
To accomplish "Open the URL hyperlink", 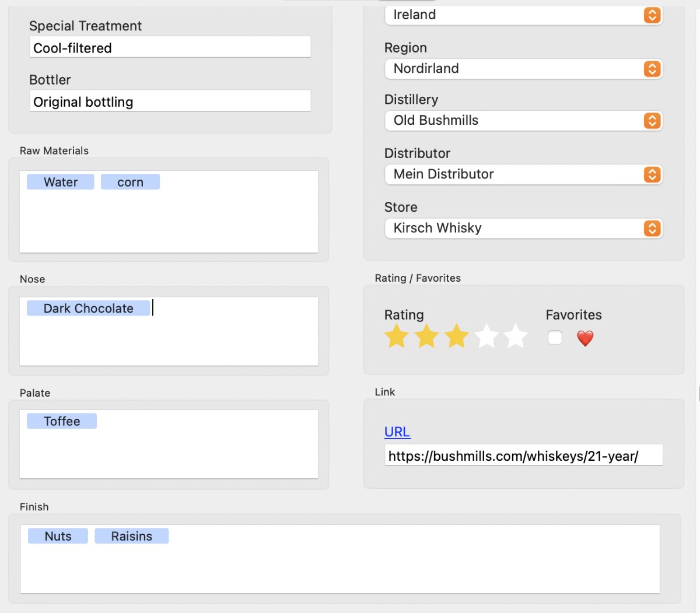I will 397,432.
